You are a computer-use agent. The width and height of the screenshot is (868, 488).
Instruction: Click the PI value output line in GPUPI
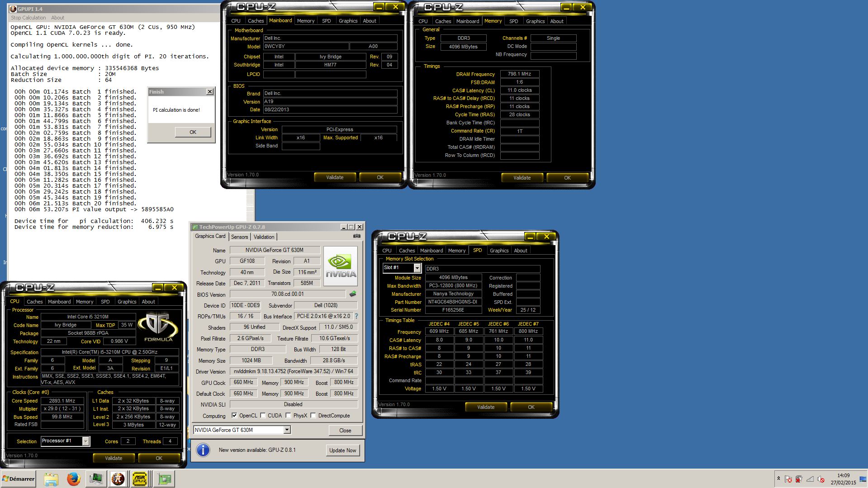tap(94, 209)
